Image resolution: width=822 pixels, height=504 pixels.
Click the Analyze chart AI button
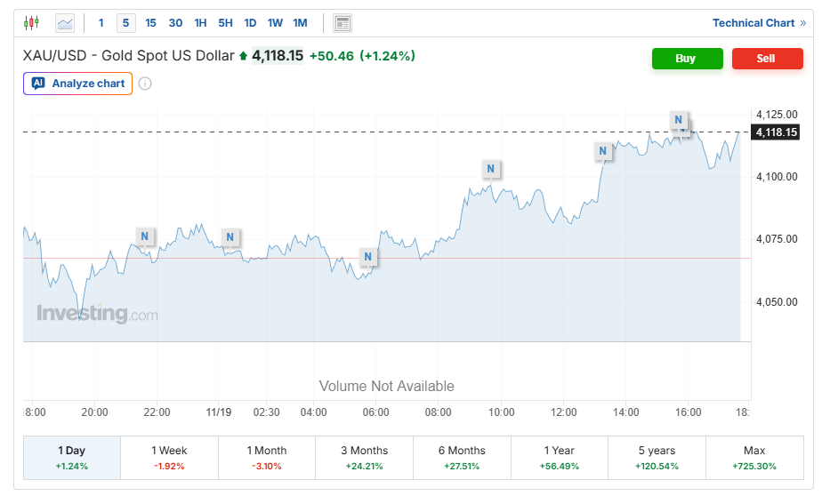78,84
